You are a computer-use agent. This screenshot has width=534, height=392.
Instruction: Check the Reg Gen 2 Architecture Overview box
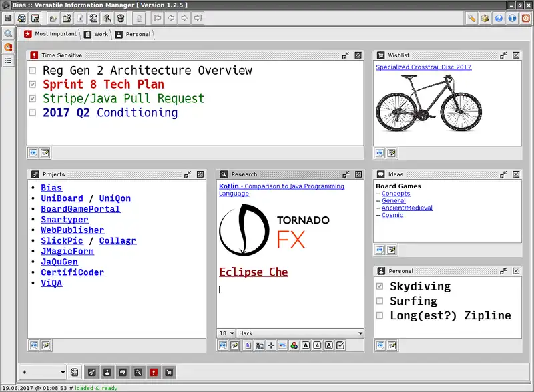click(x=33, y=71)
